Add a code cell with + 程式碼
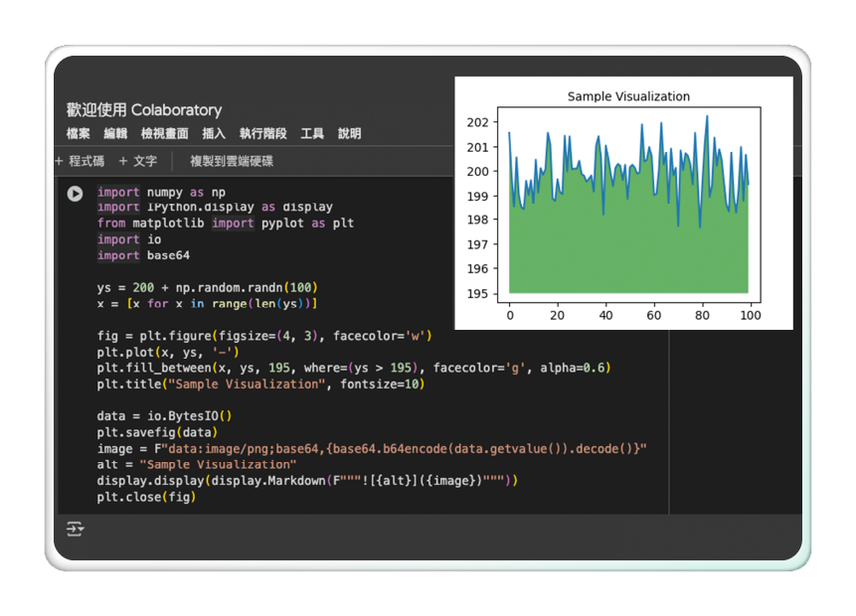This screenshot has height=616, width=856. [80, 161]
